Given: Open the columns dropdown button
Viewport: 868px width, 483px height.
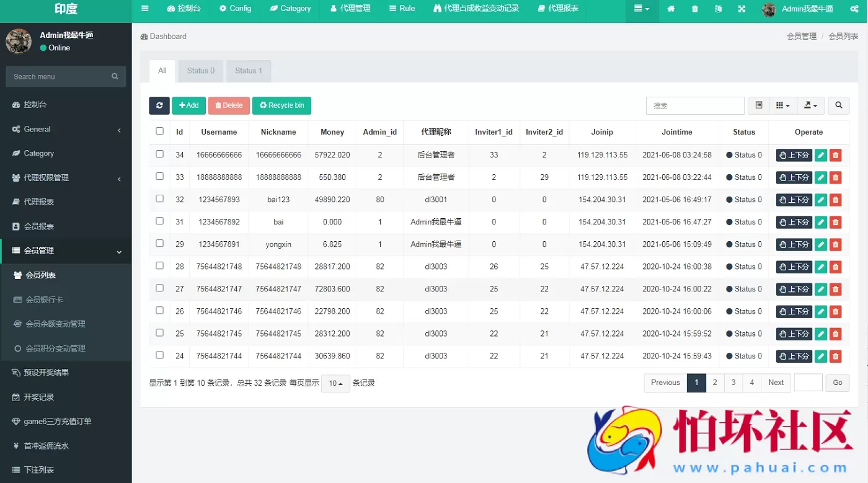Looking at the screenshot, I should pos(782,105).
